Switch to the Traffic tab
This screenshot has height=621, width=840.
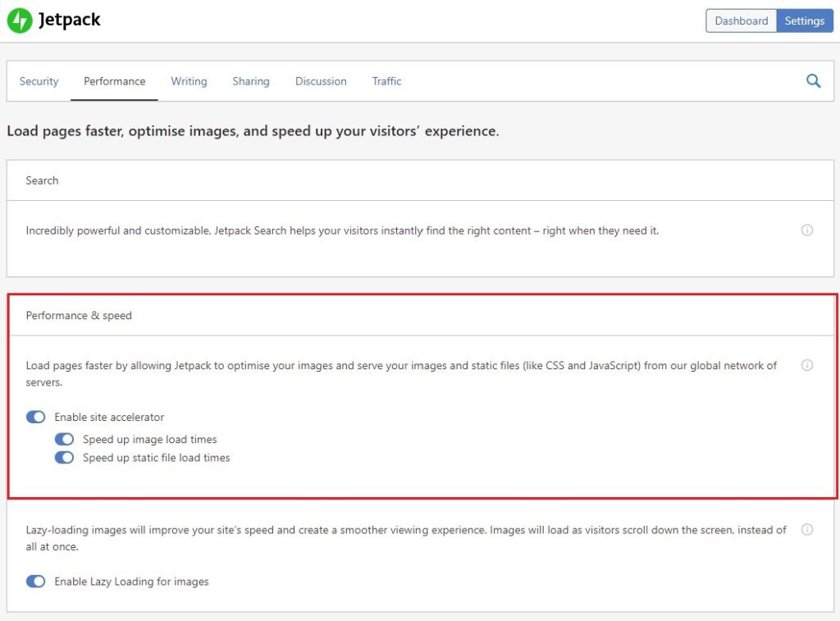386,81
